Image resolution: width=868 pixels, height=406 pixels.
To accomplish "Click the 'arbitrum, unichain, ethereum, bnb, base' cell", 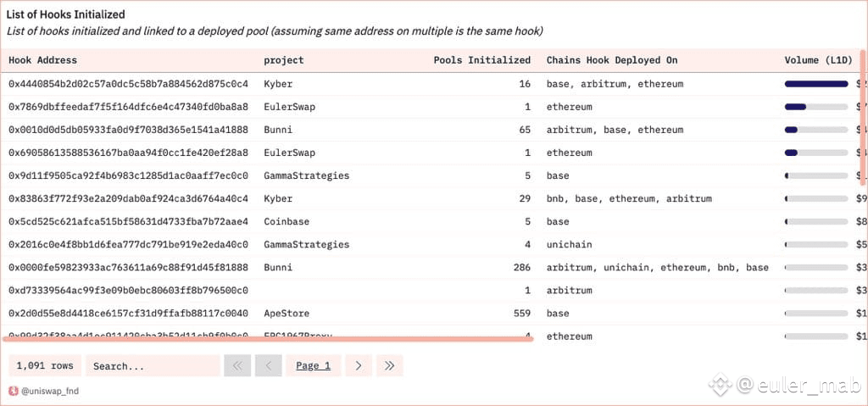I will pyautogui.click(x=658, y=268).
